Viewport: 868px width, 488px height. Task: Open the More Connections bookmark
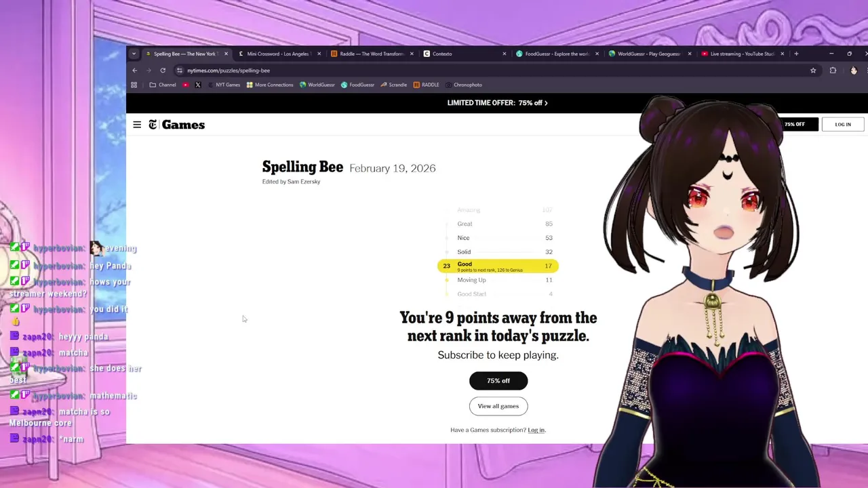pos(270,85)
